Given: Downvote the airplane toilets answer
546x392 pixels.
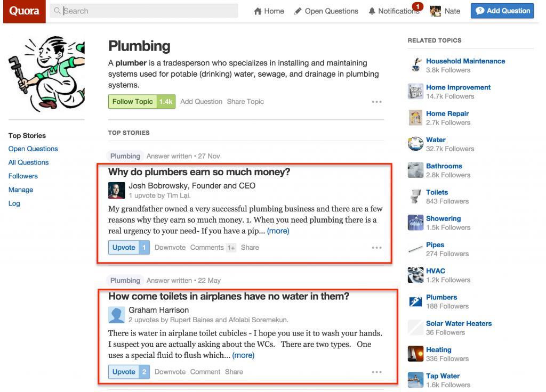Looking at the screenshot, I should click(x=170, y=372).
